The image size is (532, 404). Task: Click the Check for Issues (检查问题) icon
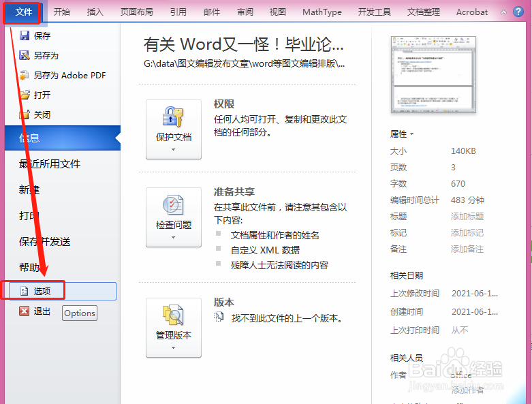[x=173, y=205]
